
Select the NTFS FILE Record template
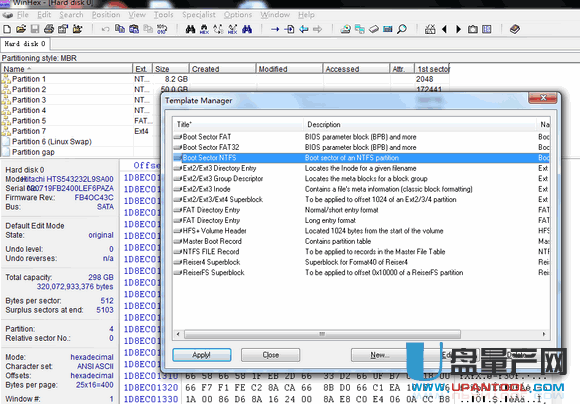(x=361, y=252)
